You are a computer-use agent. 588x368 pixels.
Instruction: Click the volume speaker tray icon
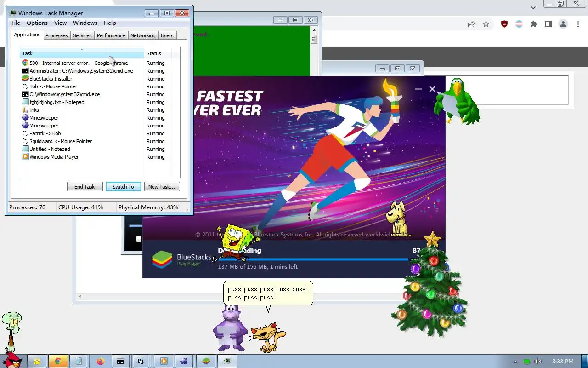point(538,362)
